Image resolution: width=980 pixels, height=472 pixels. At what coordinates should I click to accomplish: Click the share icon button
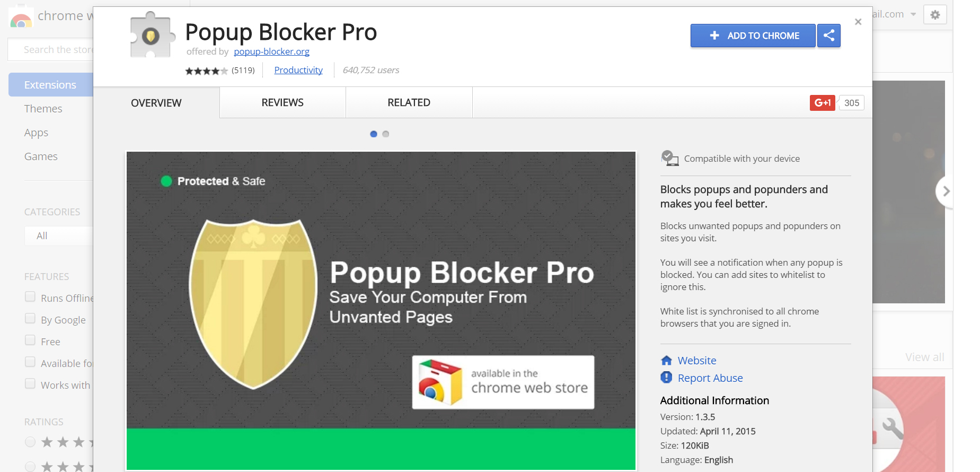pos(829,36)
